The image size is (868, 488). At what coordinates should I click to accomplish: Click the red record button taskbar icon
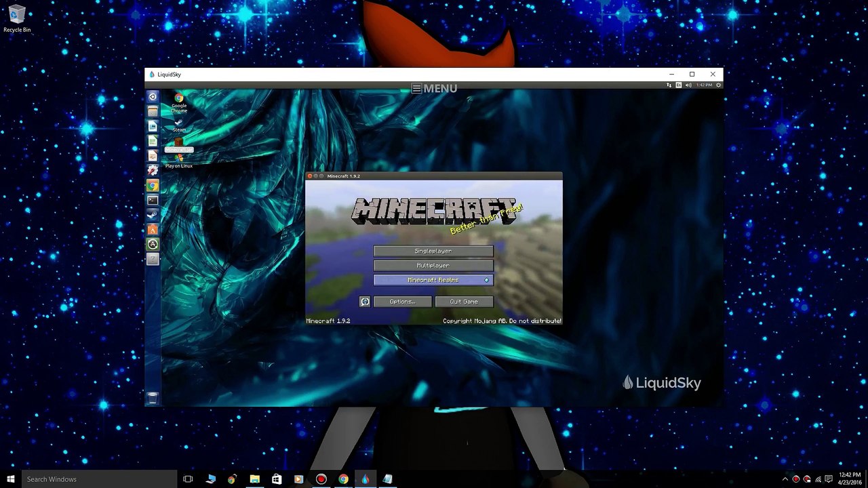click(x=321, y=479)
